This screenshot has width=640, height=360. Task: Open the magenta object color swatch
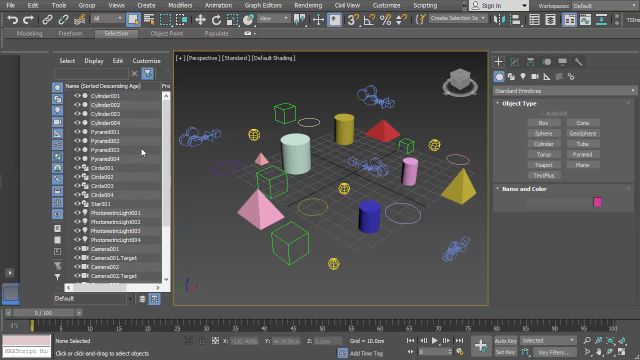click(x=598, y=202)
